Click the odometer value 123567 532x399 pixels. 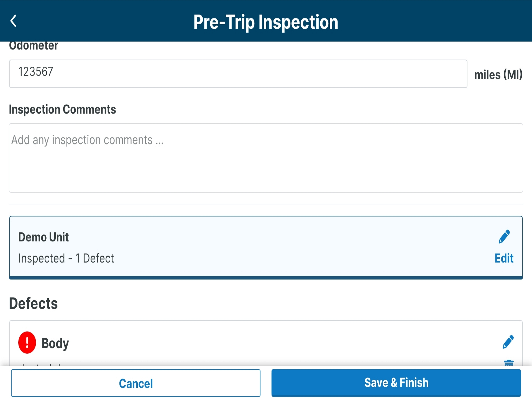[x=36, y=72]
